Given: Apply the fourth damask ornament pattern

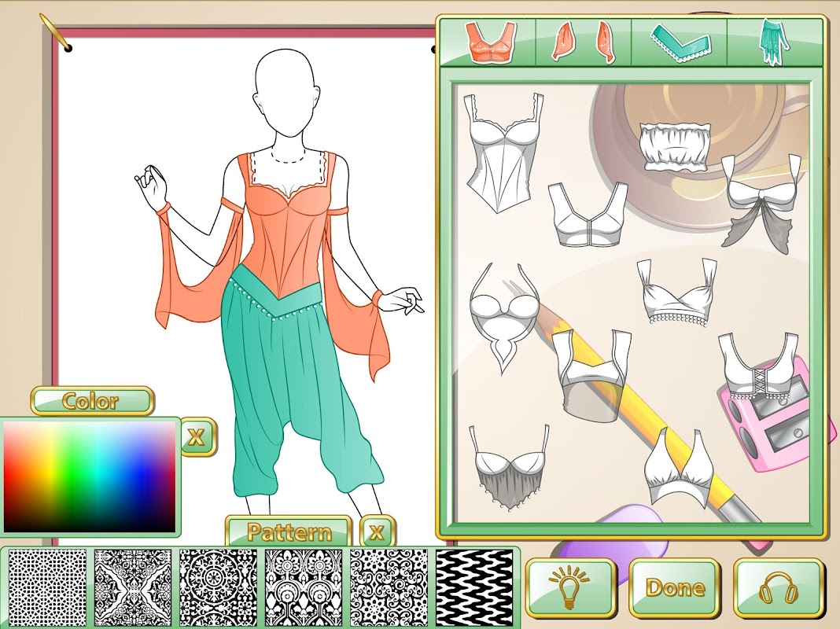Looking at the screenshot, I should tap(304, 587).
